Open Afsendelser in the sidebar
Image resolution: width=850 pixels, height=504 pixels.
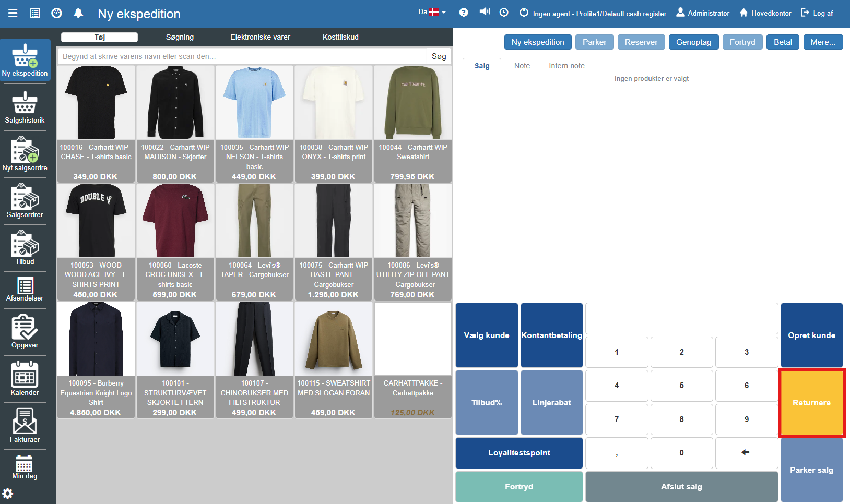25,290
